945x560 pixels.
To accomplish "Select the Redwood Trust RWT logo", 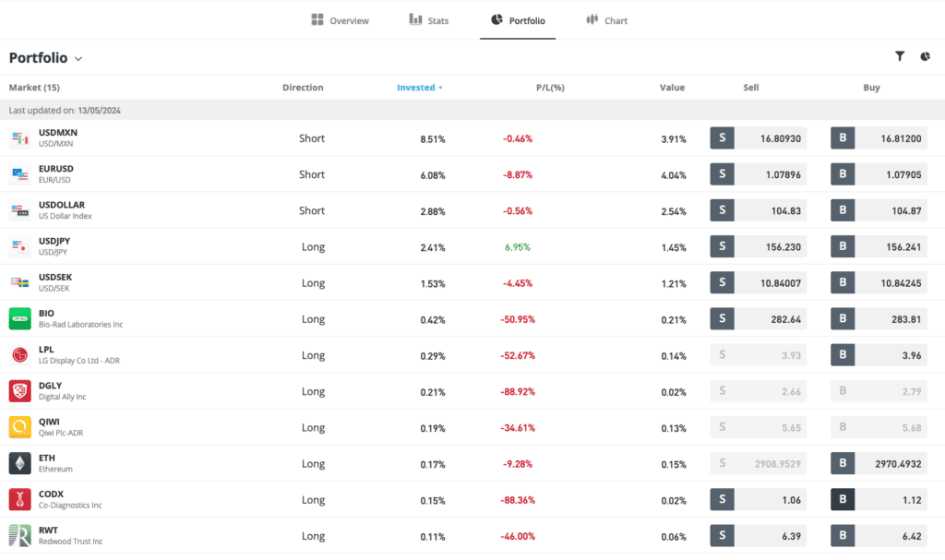I will pos(19,535).
